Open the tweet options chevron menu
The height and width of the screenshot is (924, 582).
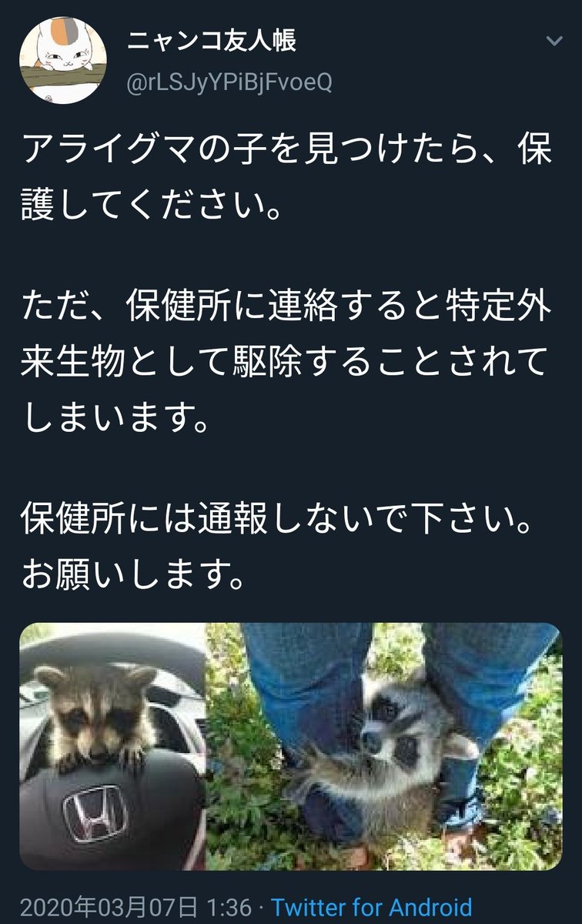tap(553, 40)
